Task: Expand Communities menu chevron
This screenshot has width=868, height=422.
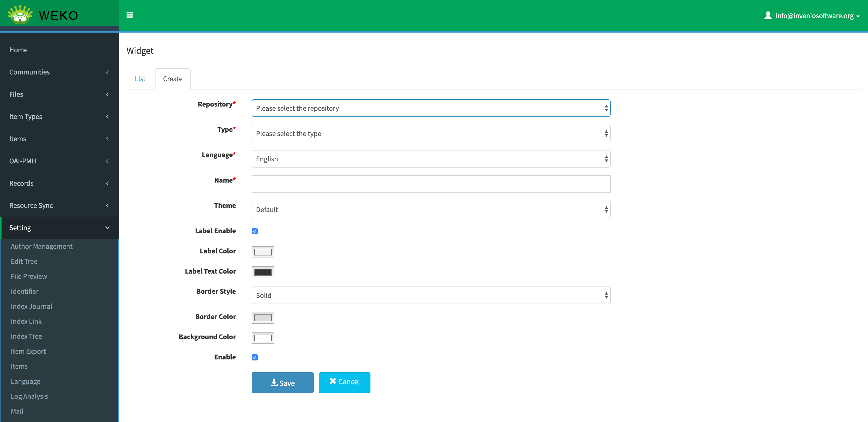Action: [107, 72]
